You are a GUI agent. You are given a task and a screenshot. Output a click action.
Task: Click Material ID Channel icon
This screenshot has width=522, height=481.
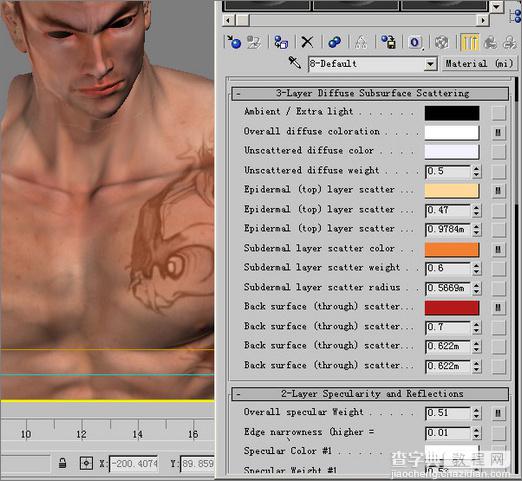point(415,42)
